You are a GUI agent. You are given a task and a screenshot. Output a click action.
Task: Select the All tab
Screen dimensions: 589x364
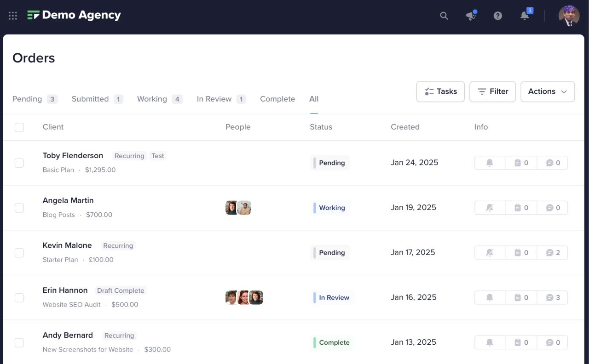tap(314, 99)
